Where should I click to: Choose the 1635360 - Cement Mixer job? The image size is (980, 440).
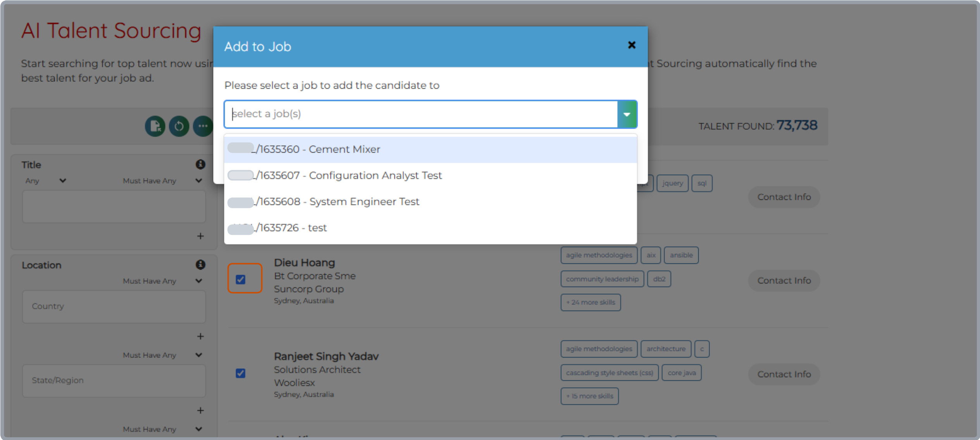431,150
